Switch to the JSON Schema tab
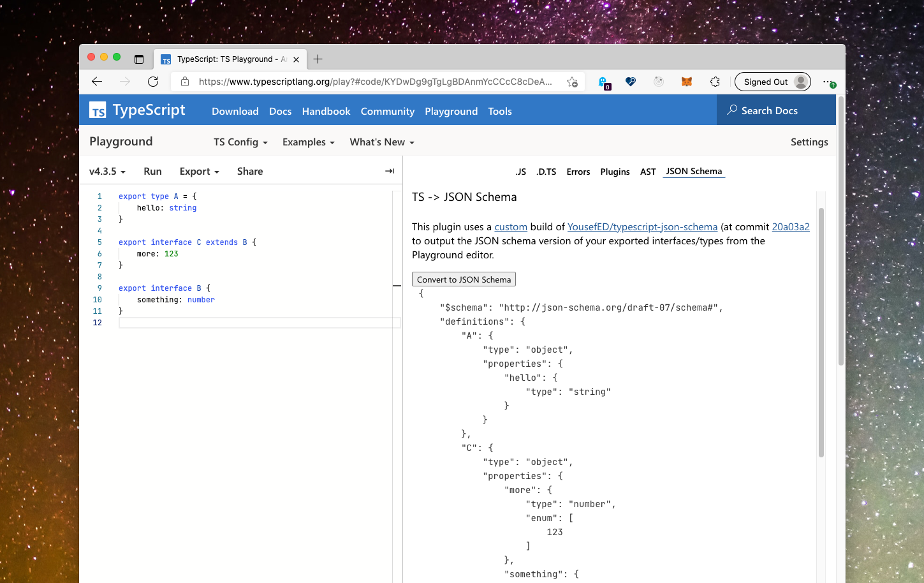Image resolution: width=924 pixels, height=583 pixels. [x=693, y=171]
